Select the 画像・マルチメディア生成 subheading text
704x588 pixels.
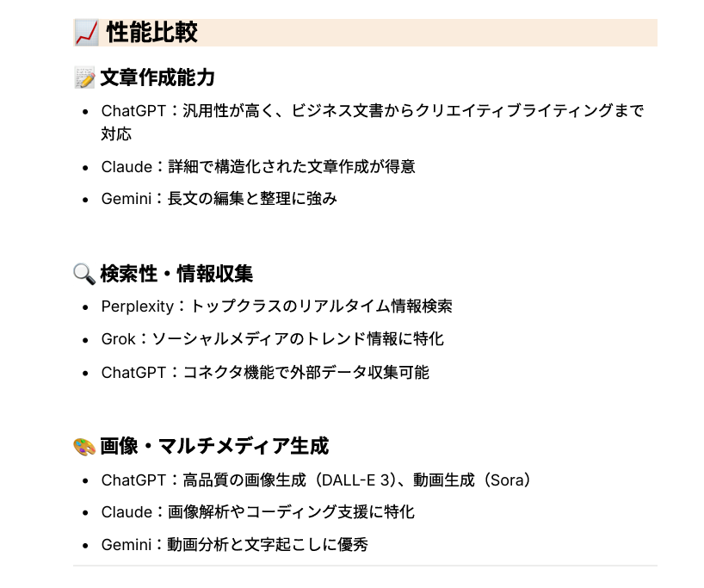214,447
